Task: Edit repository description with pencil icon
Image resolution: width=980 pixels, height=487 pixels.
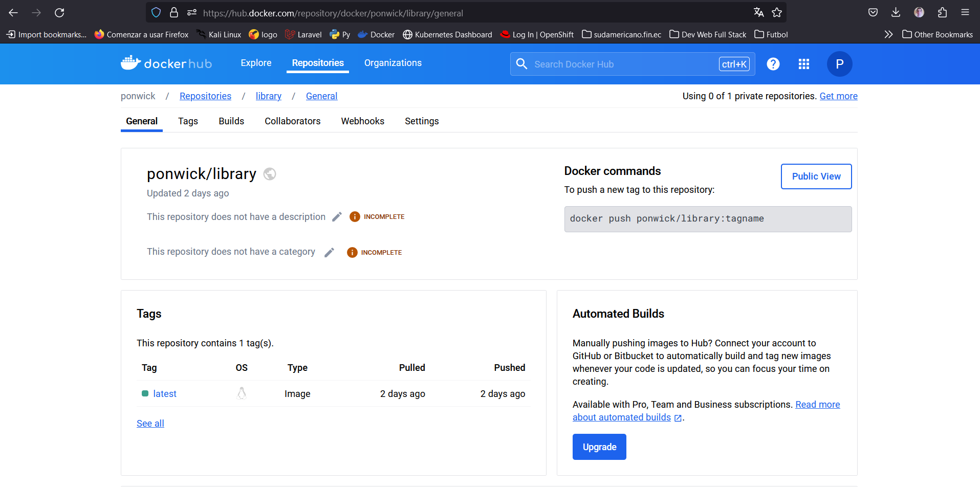Action: (x=337, y=217)
